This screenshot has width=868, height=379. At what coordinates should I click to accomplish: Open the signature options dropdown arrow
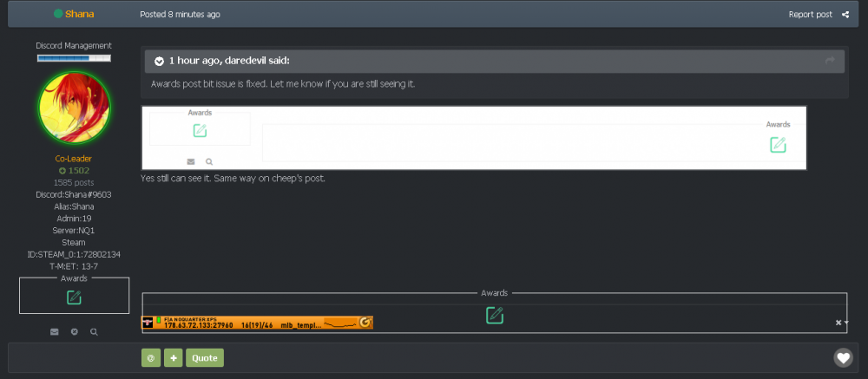tap(845, 323)
